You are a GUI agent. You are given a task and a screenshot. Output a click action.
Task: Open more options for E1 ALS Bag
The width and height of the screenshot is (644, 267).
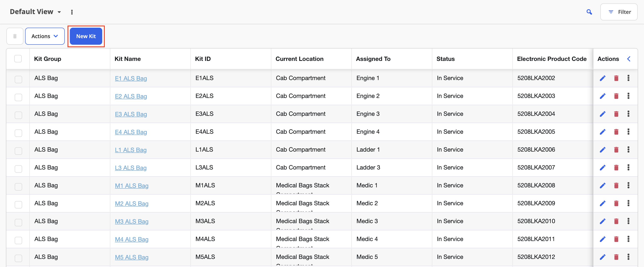[x=628, y=78]
